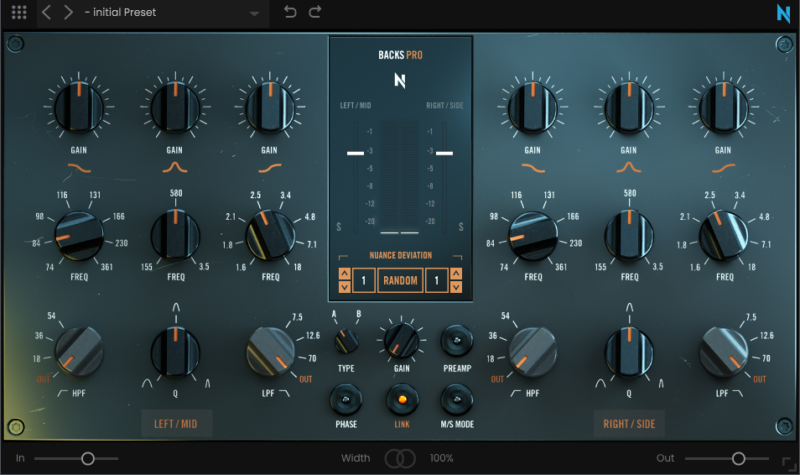Click the Width stereo link circles icon
This screenshot has height=475, width=800.
(x=400, y=458)
